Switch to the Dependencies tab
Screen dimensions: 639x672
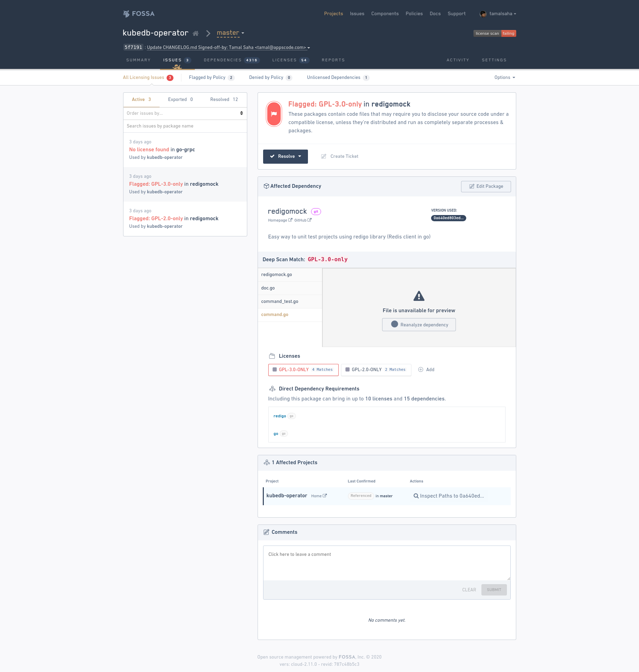point(223,60)
